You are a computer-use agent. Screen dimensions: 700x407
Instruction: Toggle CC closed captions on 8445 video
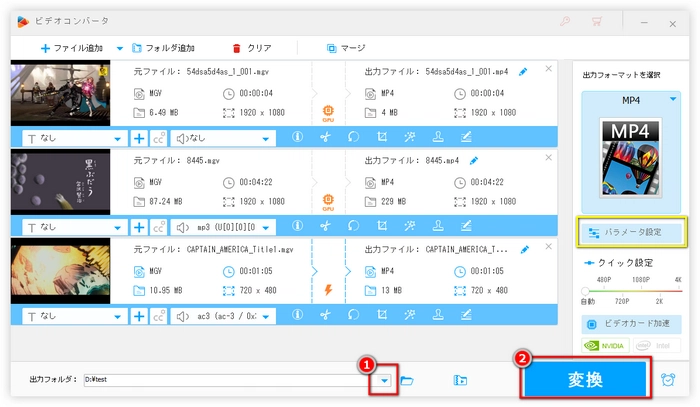tap(158, 227)
